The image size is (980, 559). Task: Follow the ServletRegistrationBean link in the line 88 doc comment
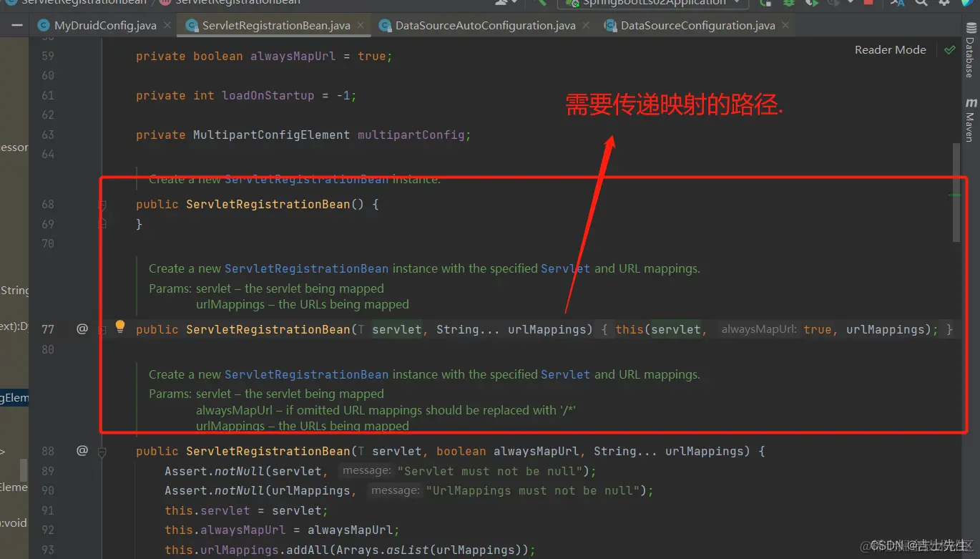[x=307, y=374]
